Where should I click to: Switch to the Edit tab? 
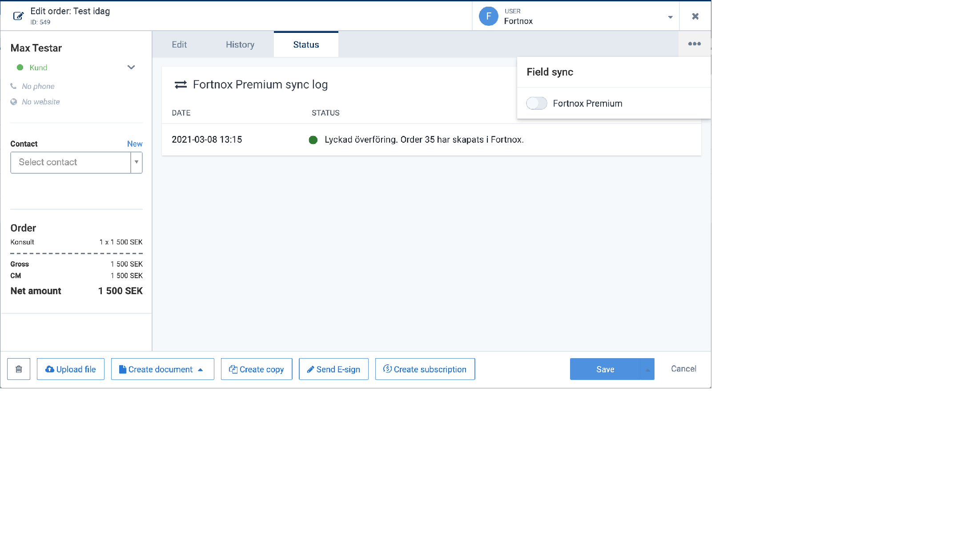click(179, 44)
